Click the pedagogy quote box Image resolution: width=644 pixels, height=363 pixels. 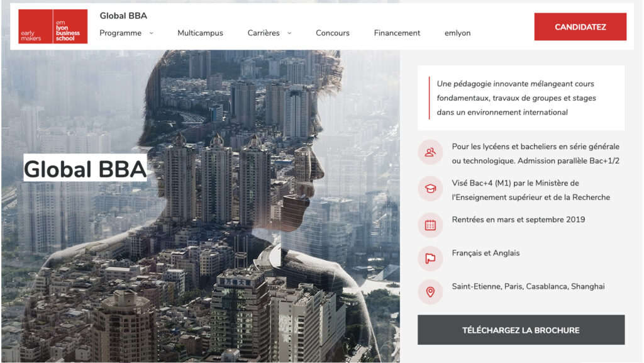pos(521,98)
